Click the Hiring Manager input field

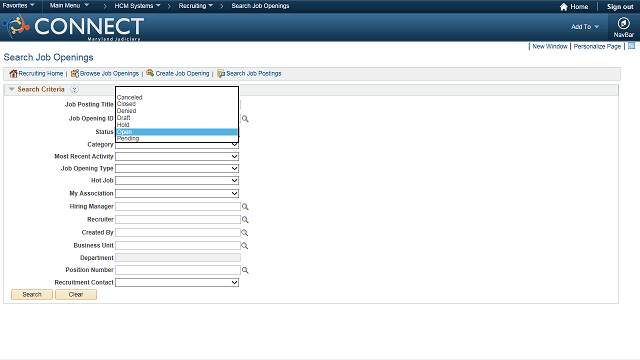coord(178,207)
